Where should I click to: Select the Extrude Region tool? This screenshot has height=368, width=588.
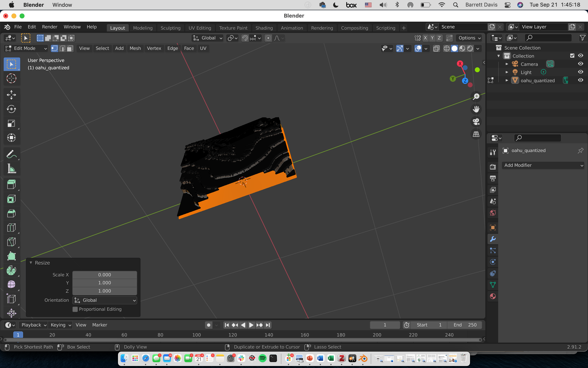click(x=11, y=184)
